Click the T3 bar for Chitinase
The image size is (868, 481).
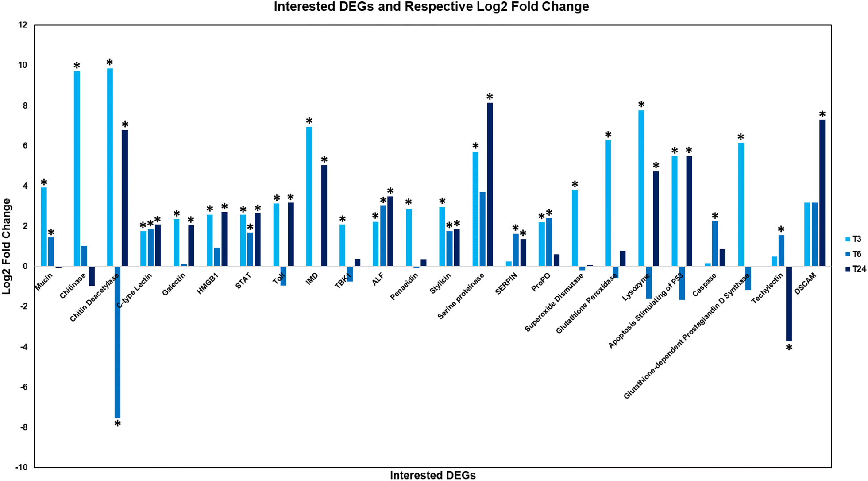click(77, 168)
